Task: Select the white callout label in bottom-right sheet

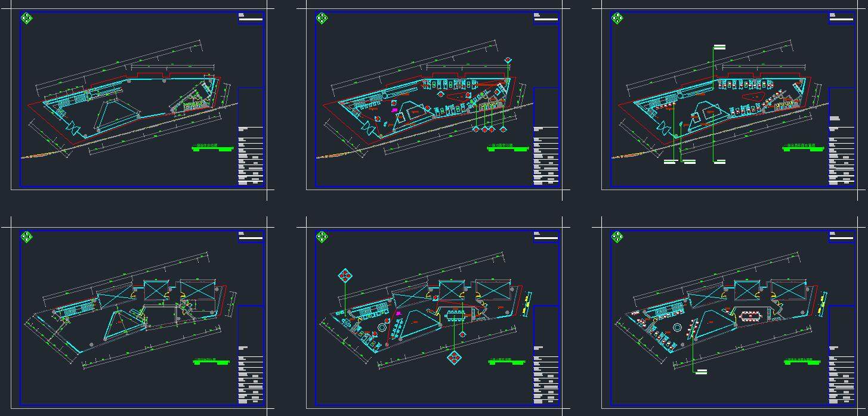Action: [700, 372]
